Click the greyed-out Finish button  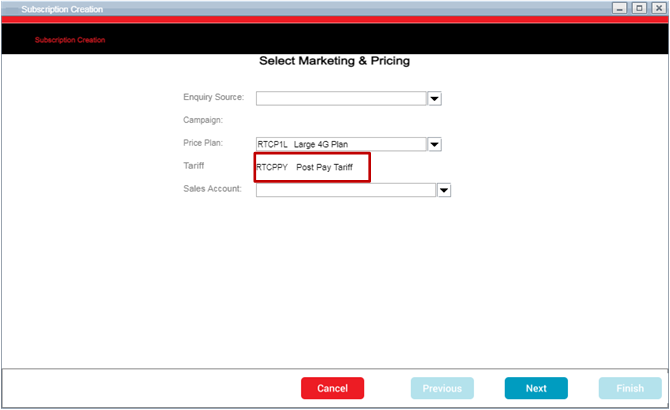(x=630, y=388)
